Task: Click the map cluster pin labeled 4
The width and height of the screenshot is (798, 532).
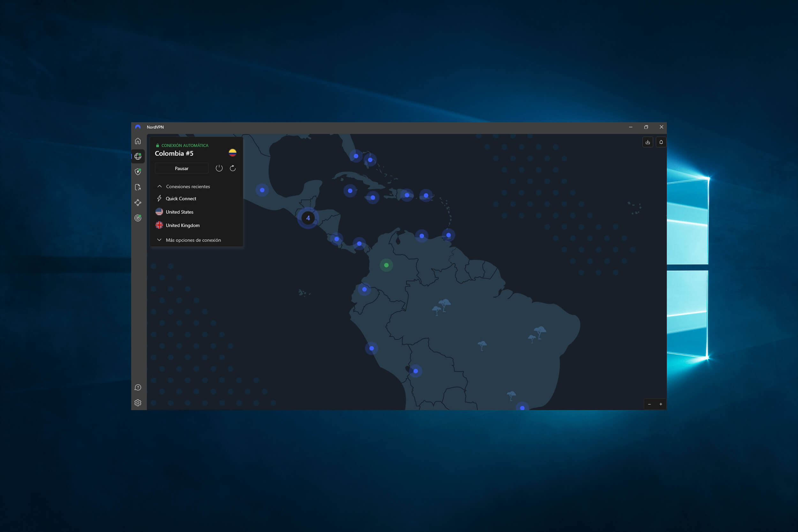Action: point(308,218)
